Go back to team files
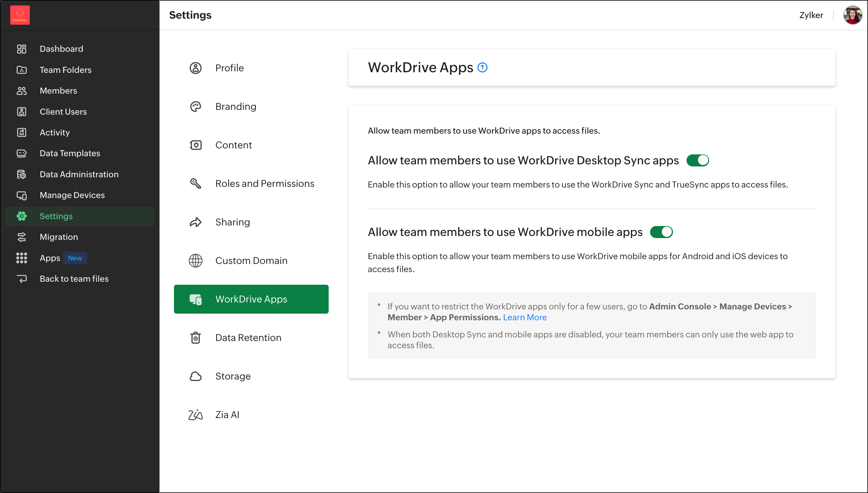The image size is (868, 493). click(x=74, y=279)
